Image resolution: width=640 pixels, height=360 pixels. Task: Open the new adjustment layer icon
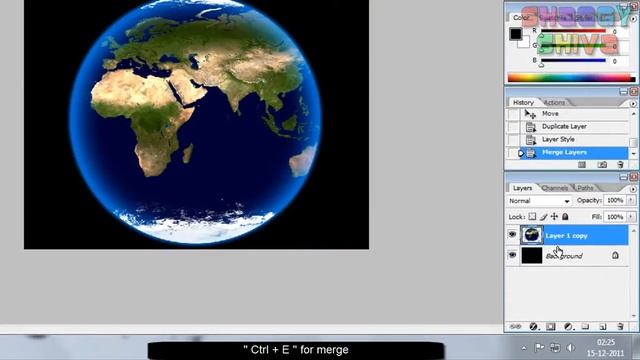pyautogui.click(x=568, y=327)
